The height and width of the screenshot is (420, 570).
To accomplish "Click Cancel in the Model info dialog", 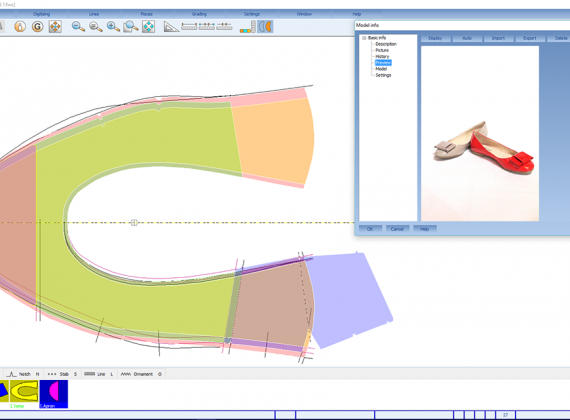I will [397, 229].
